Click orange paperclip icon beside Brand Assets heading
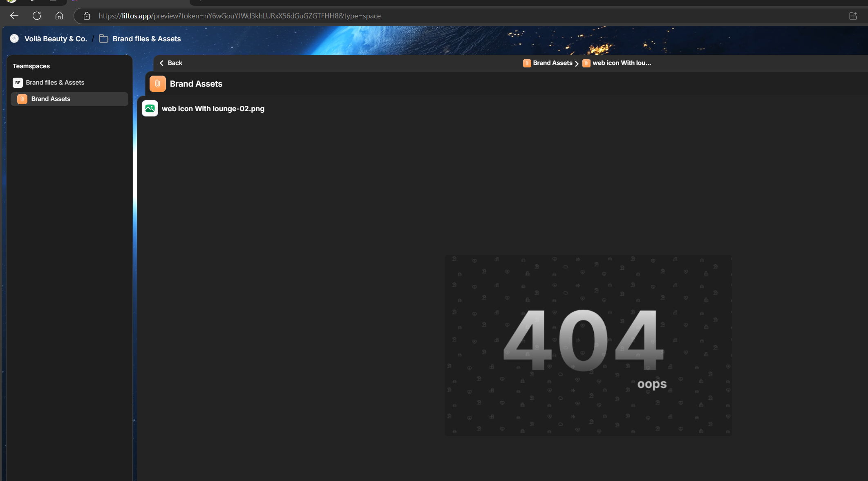 point(158,84)
